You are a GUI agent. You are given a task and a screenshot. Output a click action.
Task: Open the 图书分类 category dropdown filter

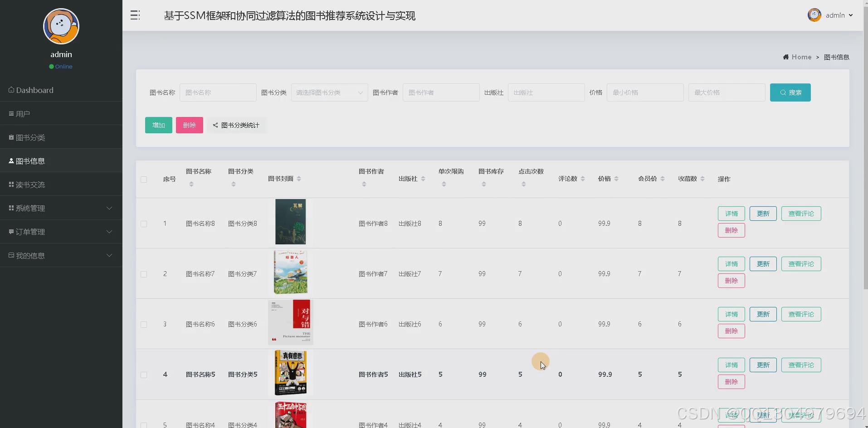[329, 92]
